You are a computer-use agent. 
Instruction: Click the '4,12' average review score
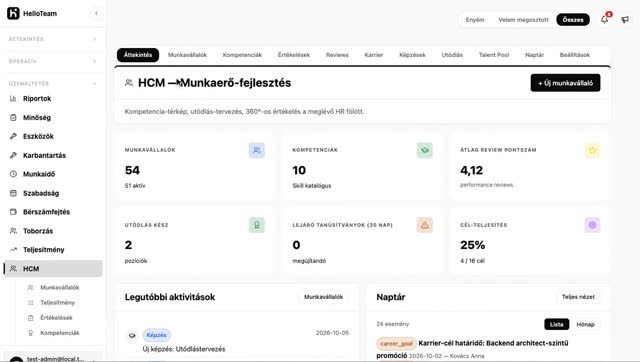point(471,170)
